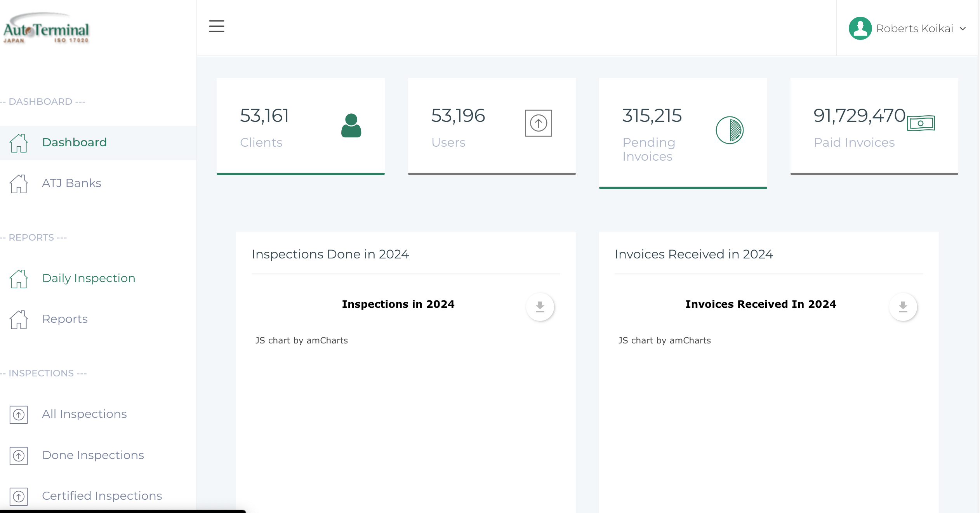
Task: Click the AutoTerminal Japan logo
Action: (x=46, y=29)
